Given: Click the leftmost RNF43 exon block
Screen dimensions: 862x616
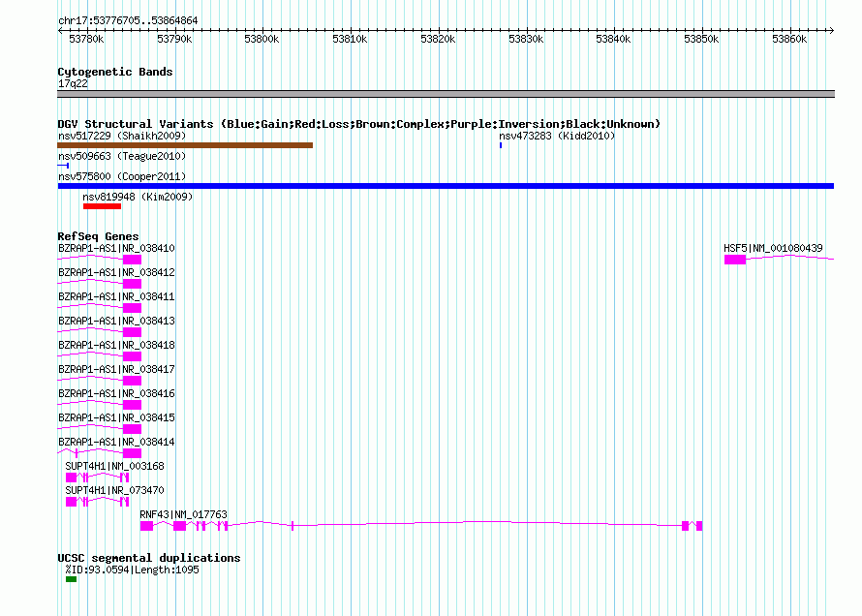Looking at the screenshot, I should pos(146,526).
